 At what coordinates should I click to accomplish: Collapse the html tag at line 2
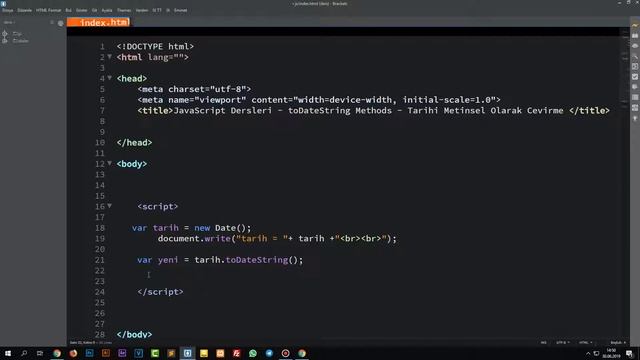[x=109, y=56]
